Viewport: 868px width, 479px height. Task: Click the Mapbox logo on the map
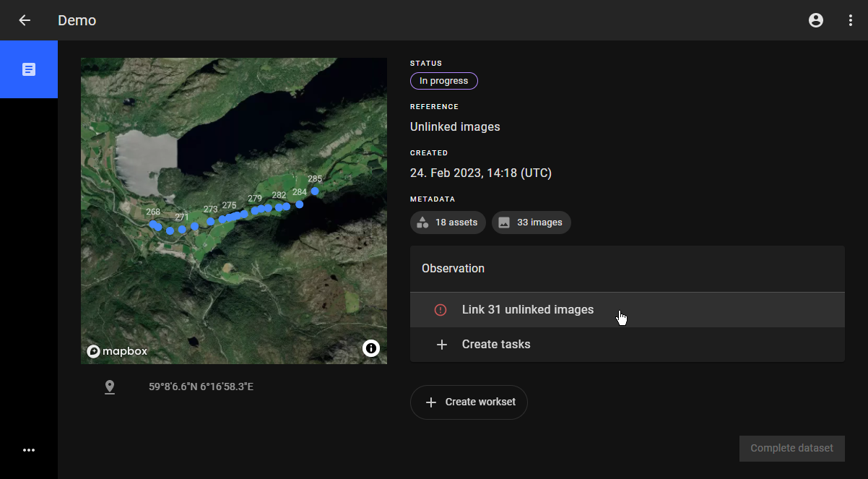[118, 351]
